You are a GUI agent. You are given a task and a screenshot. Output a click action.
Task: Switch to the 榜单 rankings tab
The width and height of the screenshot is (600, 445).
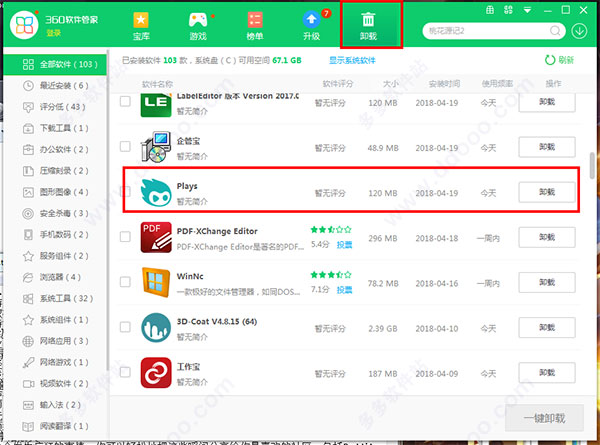pos(255,26)
